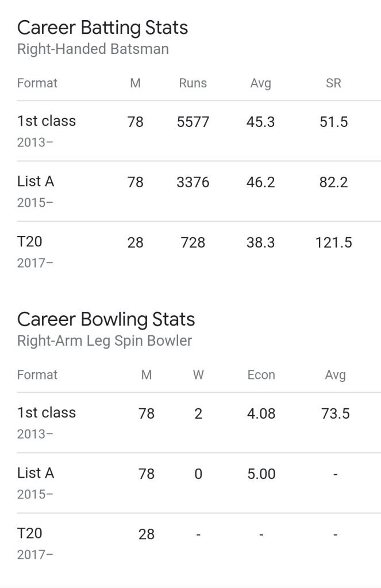Click Right-Arm Leg Spin Bowler subtitle
Screen dimensions: 381x588
(105, 341)
